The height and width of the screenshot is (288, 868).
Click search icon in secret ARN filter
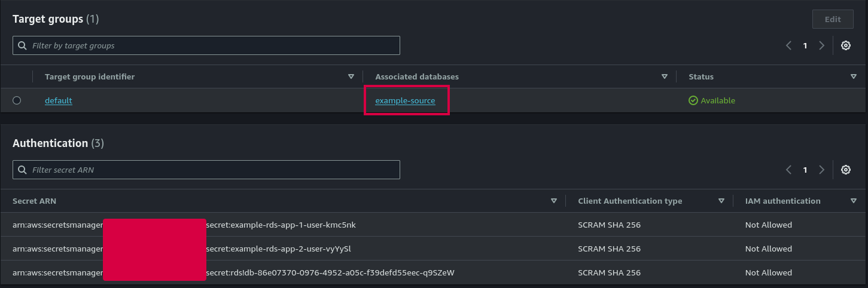coord(23,170)
